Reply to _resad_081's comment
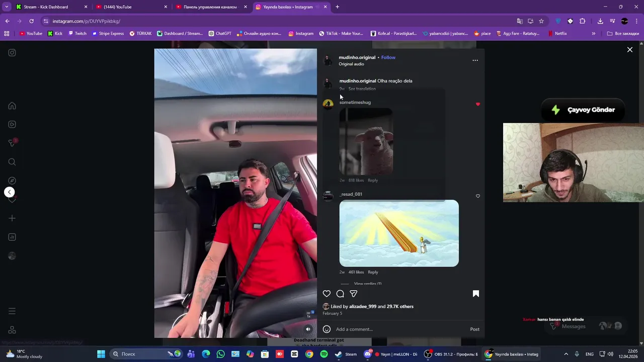 point(373,272)
